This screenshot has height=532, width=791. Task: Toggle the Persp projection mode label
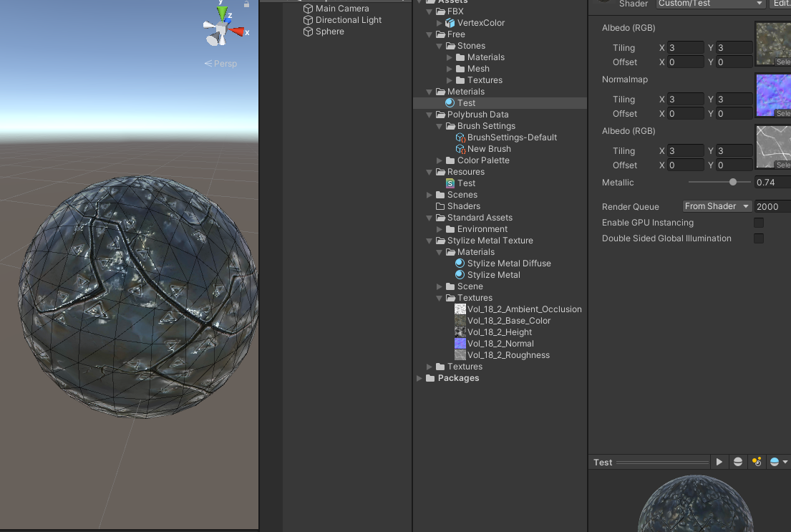pos(220,64)
